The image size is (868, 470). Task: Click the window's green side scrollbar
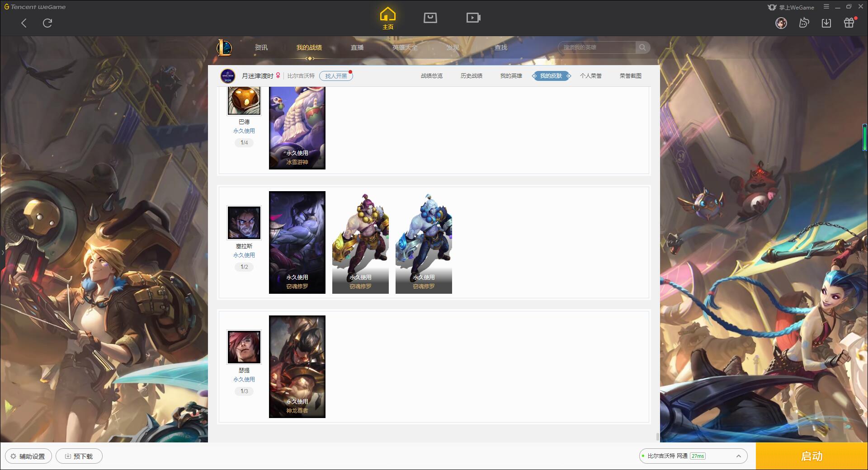click(x=864, y=138)
